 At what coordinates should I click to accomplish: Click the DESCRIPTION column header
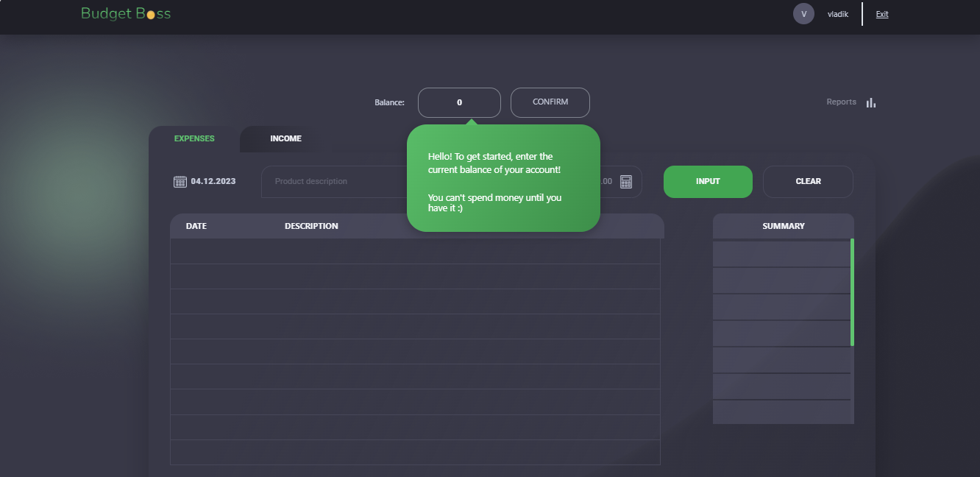click(311, 226)
